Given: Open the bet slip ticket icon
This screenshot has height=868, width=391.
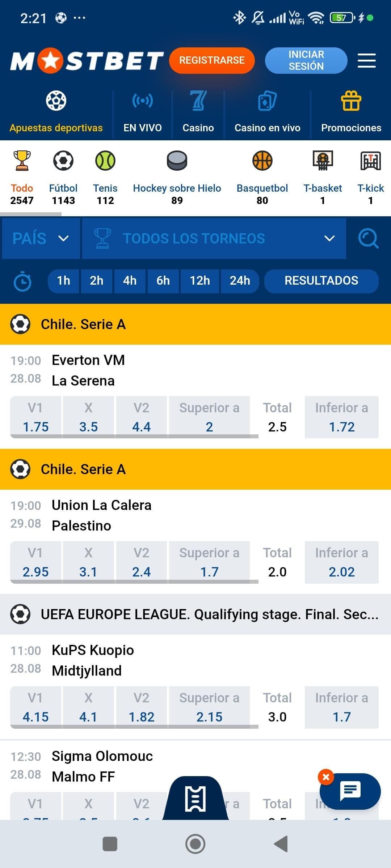Looking at the screenshot, I should tap(195, 799).
